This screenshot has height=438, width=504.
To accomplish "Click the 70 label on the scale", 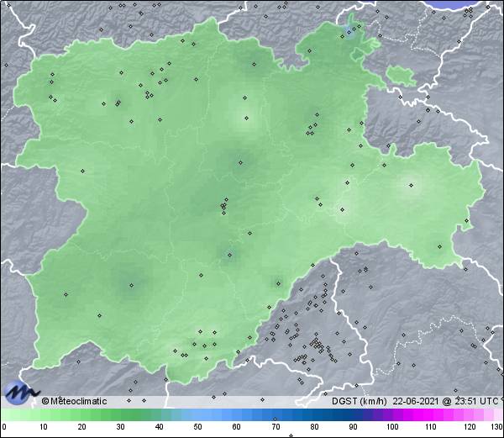I will (276, 427).
